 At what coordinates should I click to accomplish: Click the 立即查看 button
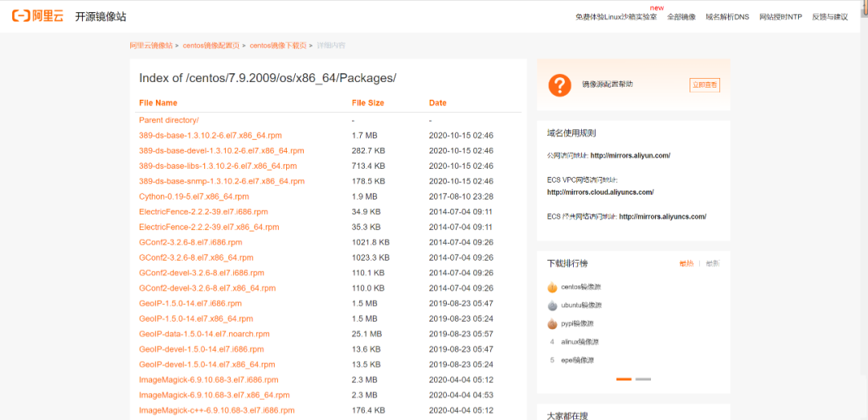point(705,84)
